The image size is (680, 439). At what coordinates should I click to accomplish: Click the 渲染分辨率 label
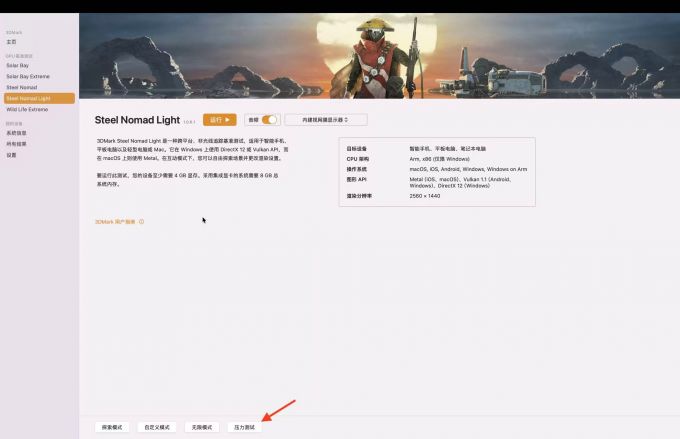point(359,196)
